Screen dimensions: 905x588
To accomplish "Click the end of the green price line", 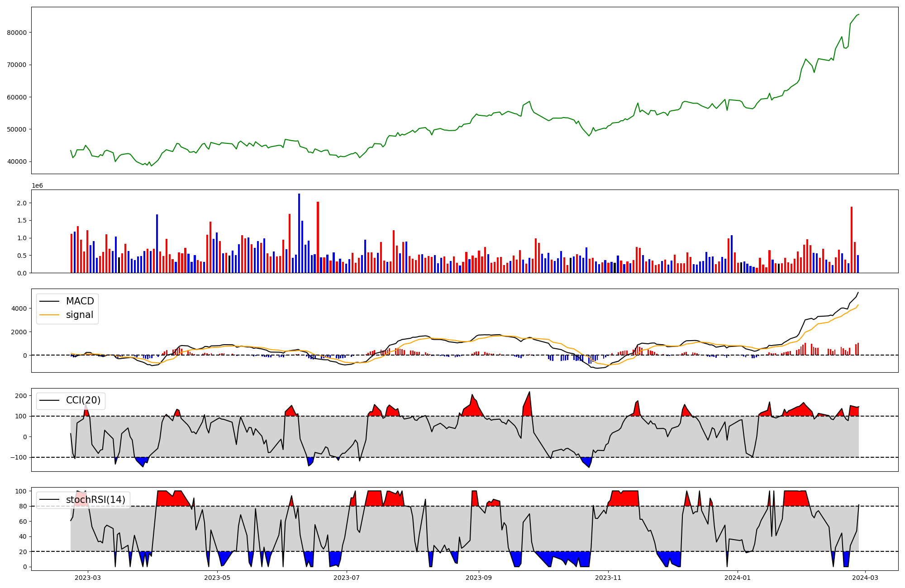I will coord(858,14).
